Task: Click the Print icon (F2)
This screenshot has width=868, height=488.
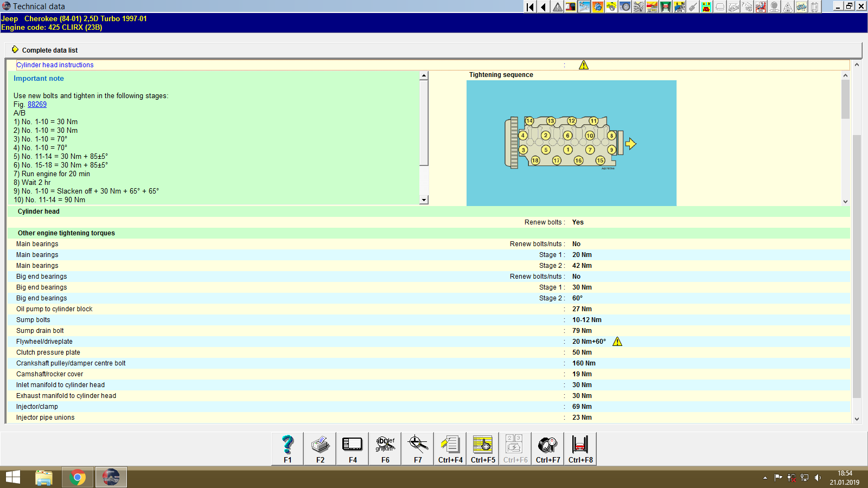Action: [x=320, y=448]
